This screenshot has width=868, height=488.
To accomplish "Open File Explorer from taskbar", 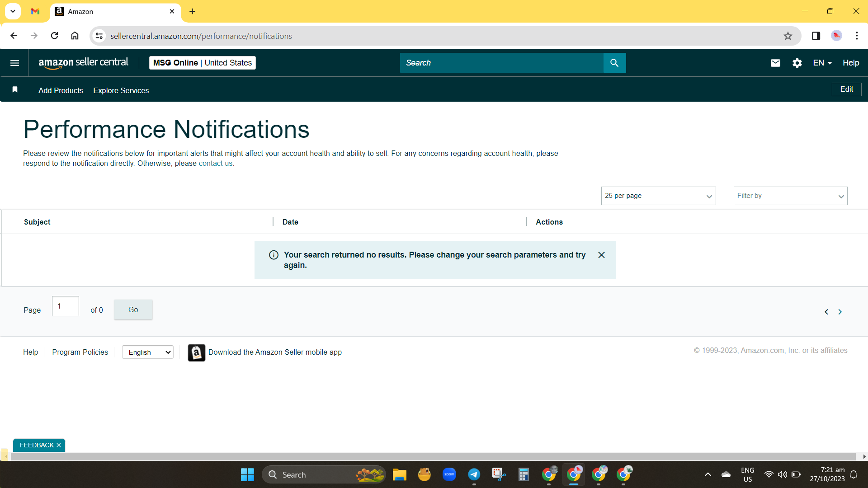I will pos(400,474).
